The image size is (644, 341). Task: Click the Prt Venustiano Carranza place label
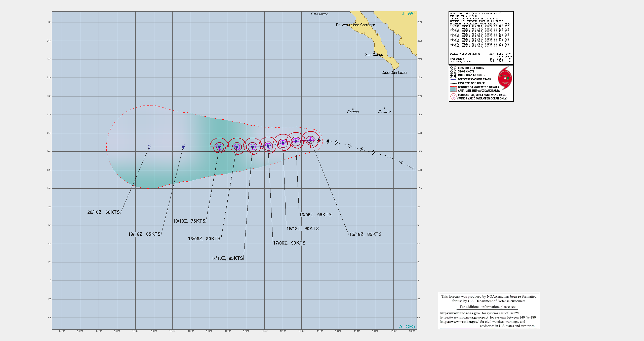coord(355,25)
